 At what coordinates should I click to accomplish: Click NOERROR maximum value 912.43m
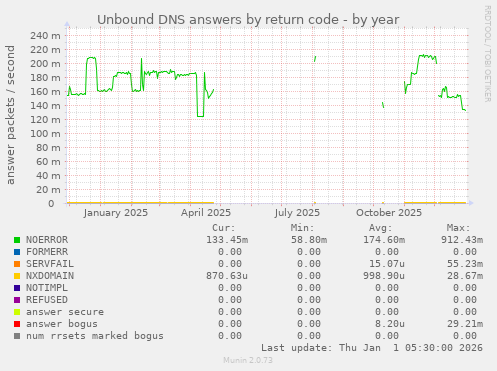(x=462, y=240)
